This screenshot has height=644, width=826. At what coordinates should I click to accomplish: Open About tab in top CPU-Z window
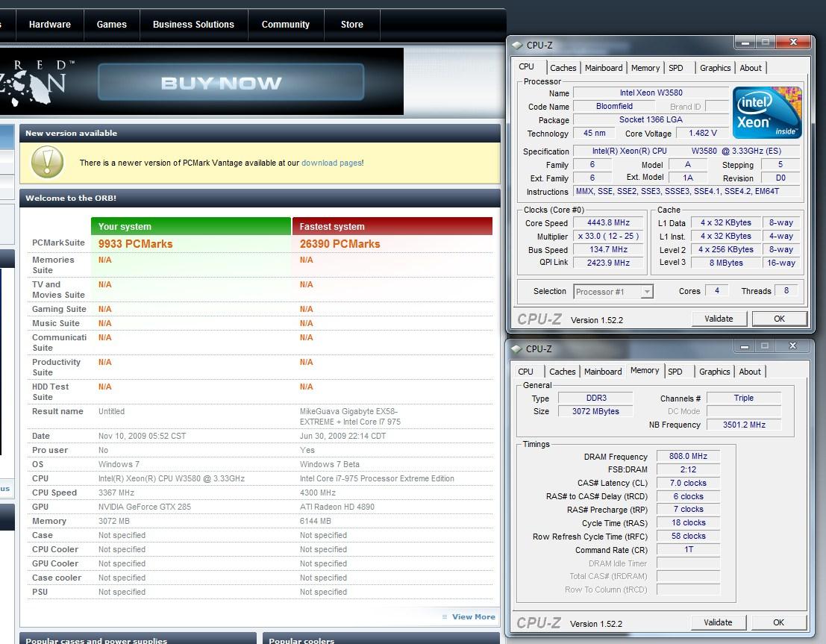click(x=750, y=68)
